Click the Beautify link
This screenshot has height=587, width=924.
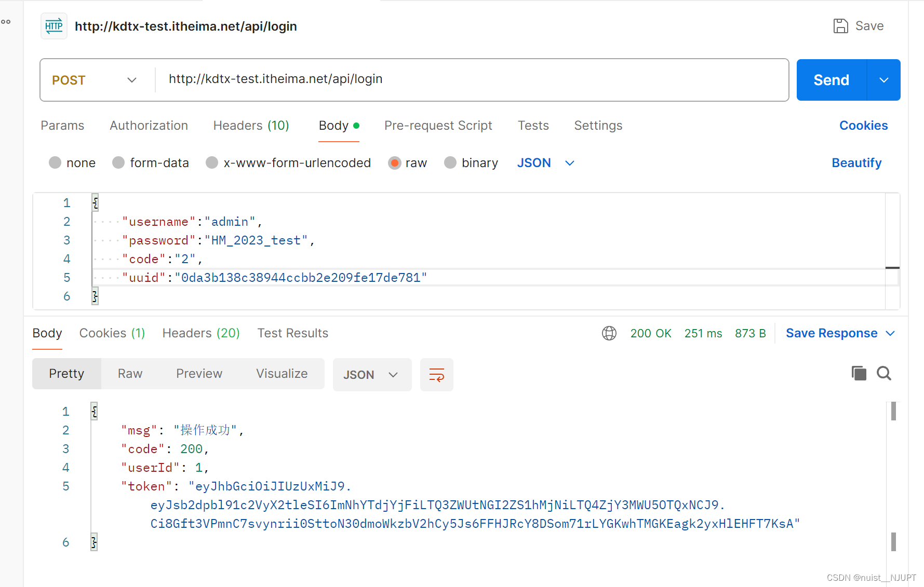(856, 163)
